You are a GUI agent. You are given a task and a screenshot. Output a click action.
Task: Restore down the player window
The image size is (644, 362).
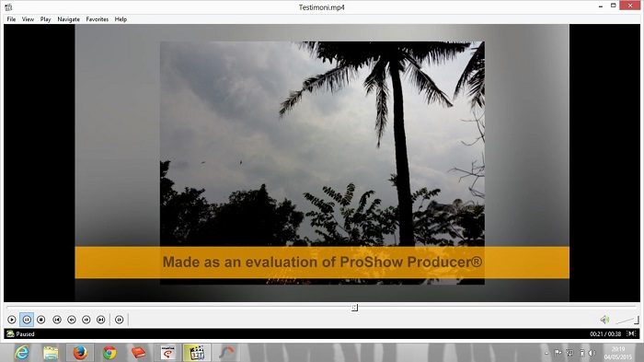point(614,6)
